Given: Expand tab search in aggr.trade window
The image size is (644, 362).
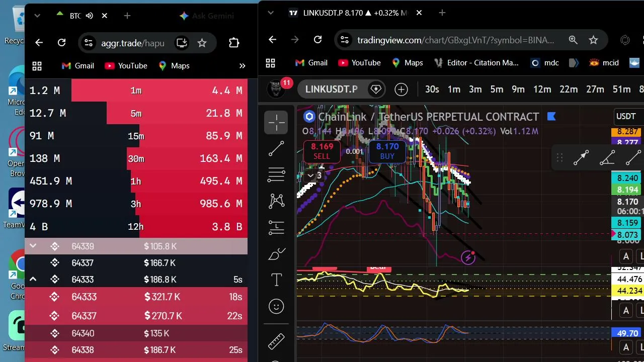Looking at the screenshot, I should (x=37, y=16).
